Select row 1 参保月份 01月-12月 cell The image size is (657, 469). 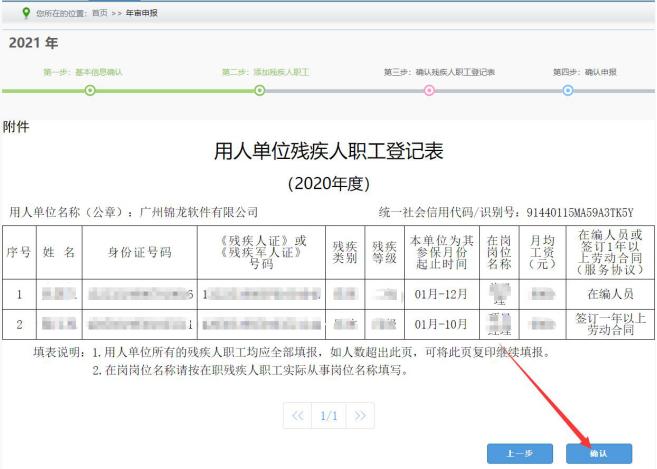(x=442, y=294)
